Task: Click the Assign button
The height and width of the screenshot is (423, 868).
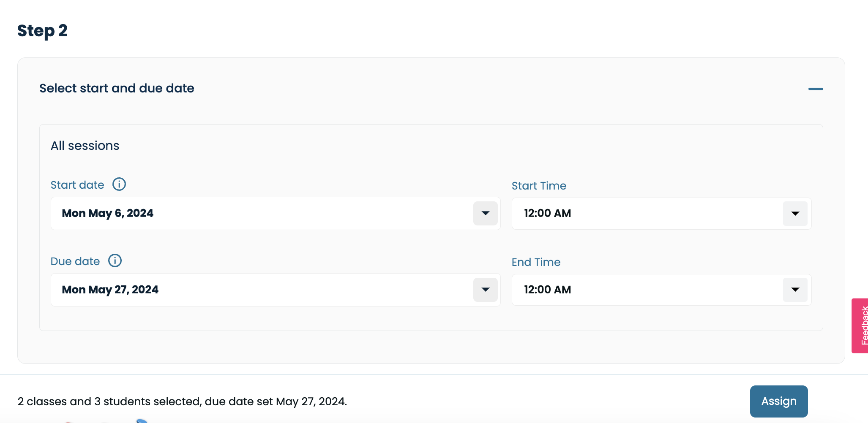Action: click(x=779, y=401)
